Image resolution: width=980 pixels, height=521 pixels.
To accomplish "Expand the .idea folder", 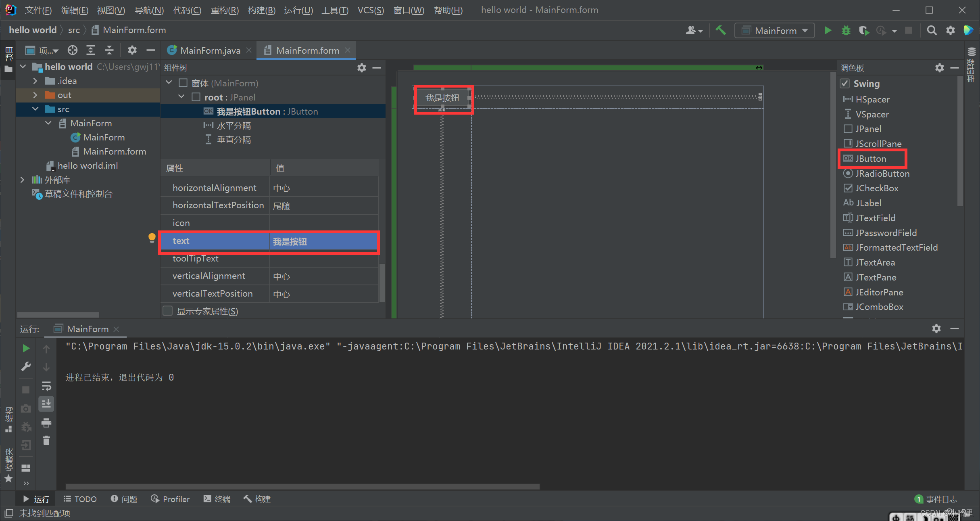I will click(x=35, y=81).
